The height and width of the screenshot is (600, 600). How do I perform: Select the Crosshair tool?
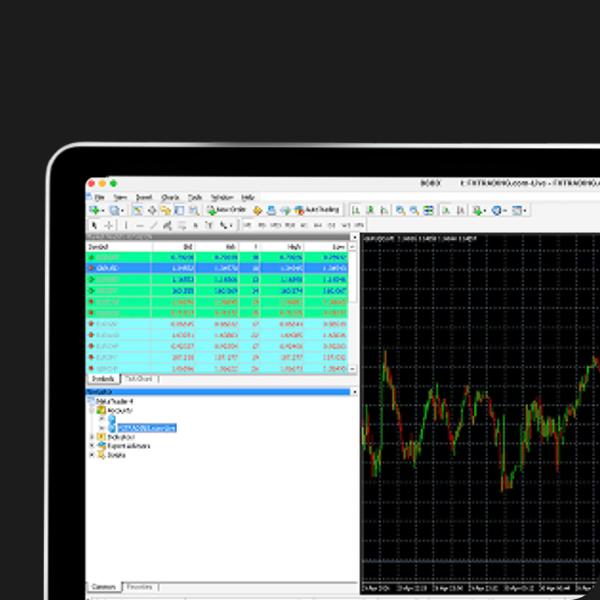[x=109, y=225]
